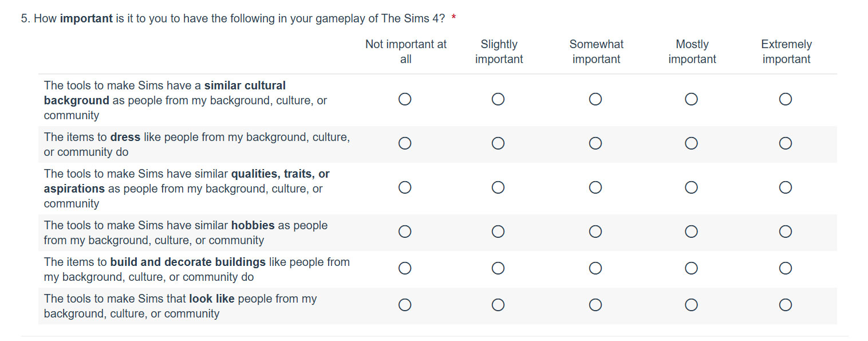
Task: Pick 'Not important at all' for Sims that look like
Action: coord(405,305)
